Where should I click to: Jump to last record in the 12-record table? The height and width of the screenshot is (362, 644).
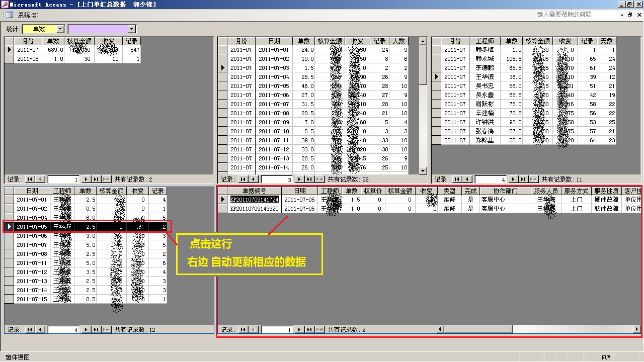click(x=96, y=330)
